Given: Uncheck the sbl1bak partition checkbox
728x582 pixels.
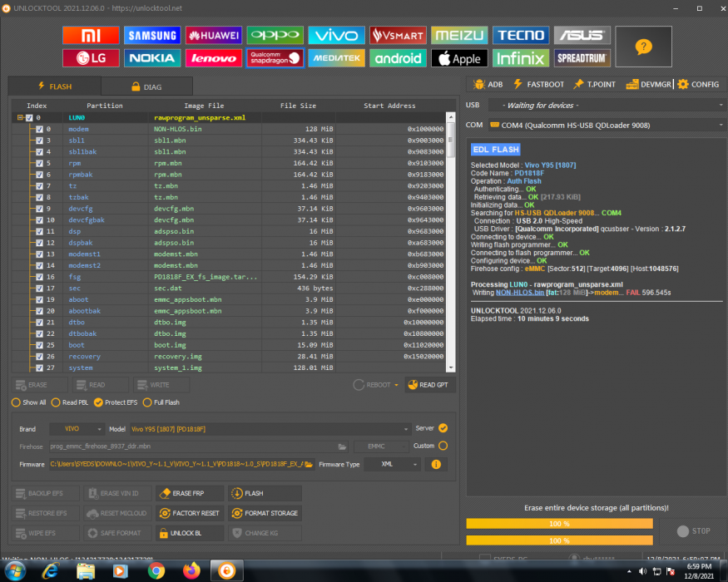Looking at the screenshot, I should click(x=39, y=152).
